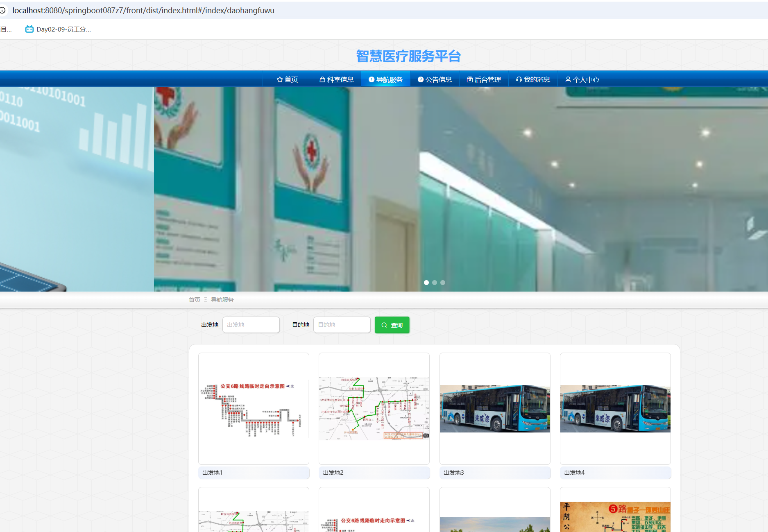Open the 出发地2 map thumbnail
The height and width of the screenshot is (532, 768).
374,409
